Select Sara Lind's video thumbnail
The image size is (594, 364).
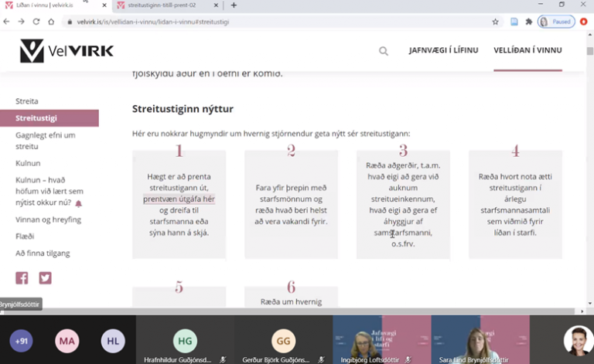[x=480, y=338]
